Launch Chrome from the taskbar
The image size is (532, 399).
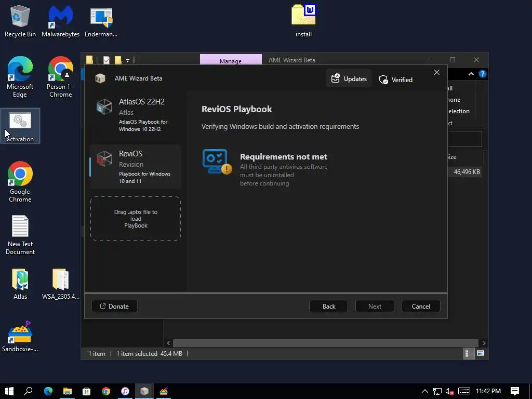coord(106,391)
